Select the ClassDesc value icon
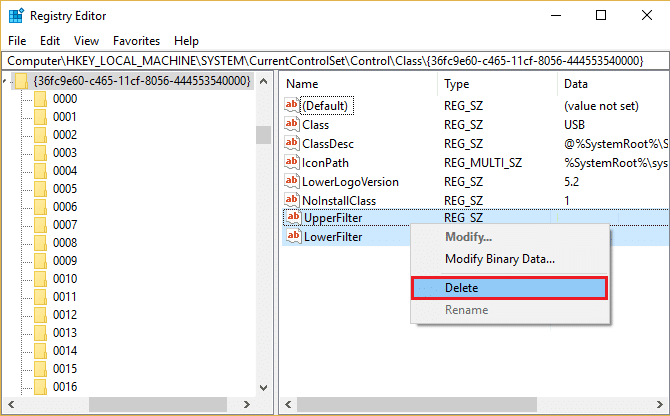This screenshot has width=670, height=416. coord(293,144)
